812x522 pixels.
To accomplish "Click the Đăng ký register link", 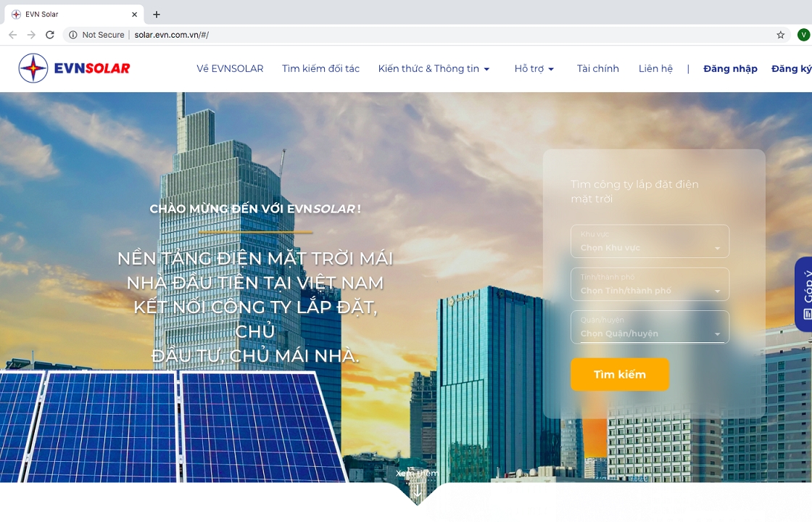I will [x=791, y=68].
